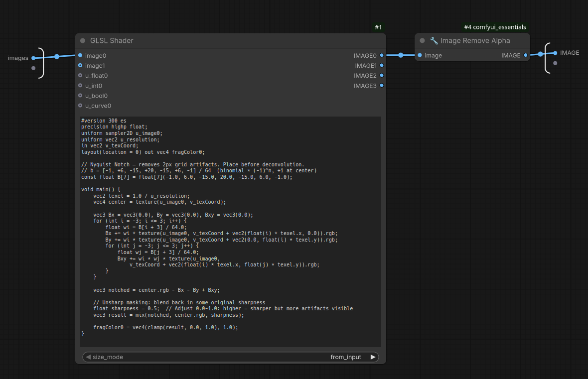Viewport: 588px width, 379px height.
Task: Click the image1 input socket dot
Action: click(80, 66)
